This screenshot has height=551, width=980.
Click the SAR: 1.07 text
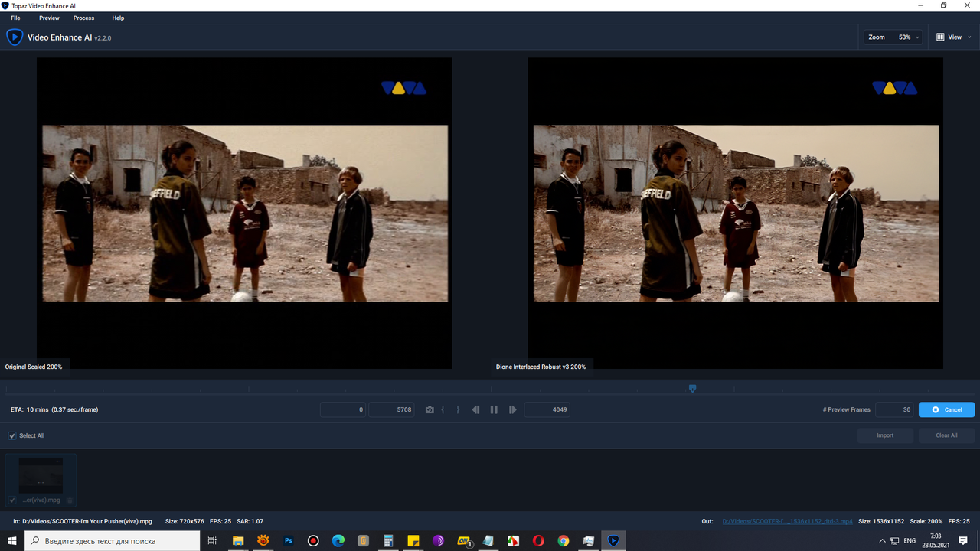point(250,521)
